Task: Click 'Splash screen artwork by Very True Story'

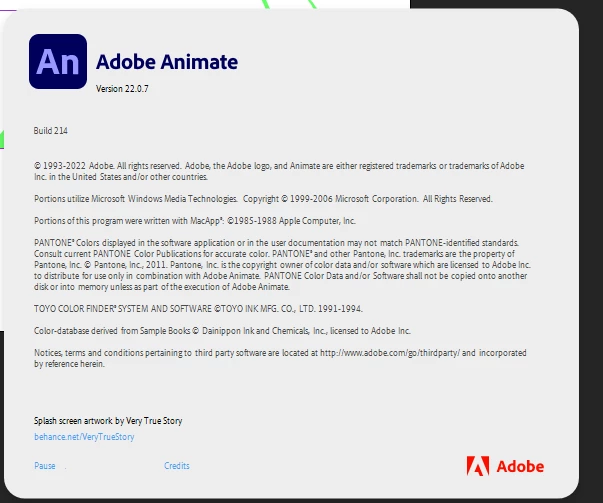Action: click(108, 421)
